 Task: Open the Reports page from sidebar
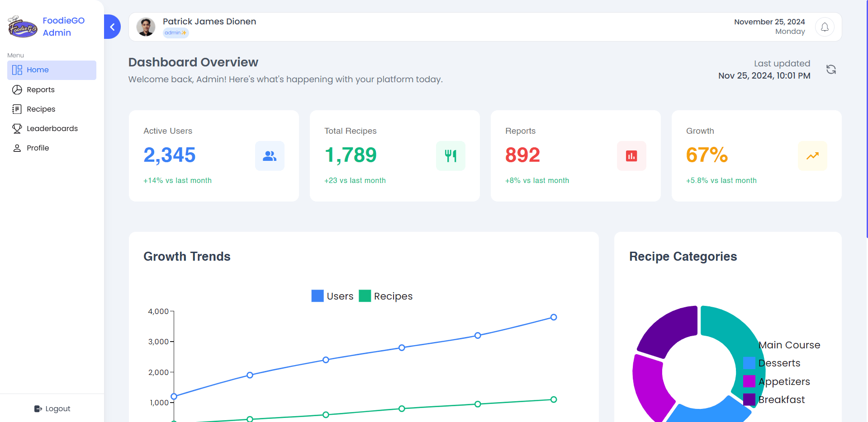[x=40, y=89]
